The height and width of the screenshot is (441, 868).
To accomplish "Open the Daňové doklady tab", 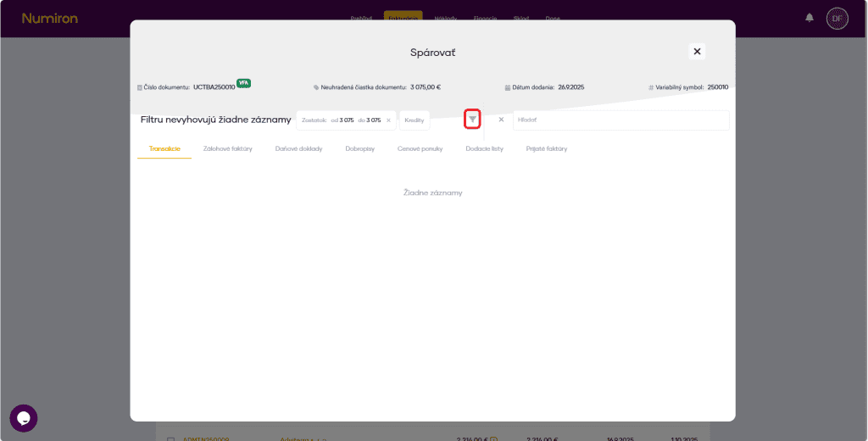I will [298, 148].
